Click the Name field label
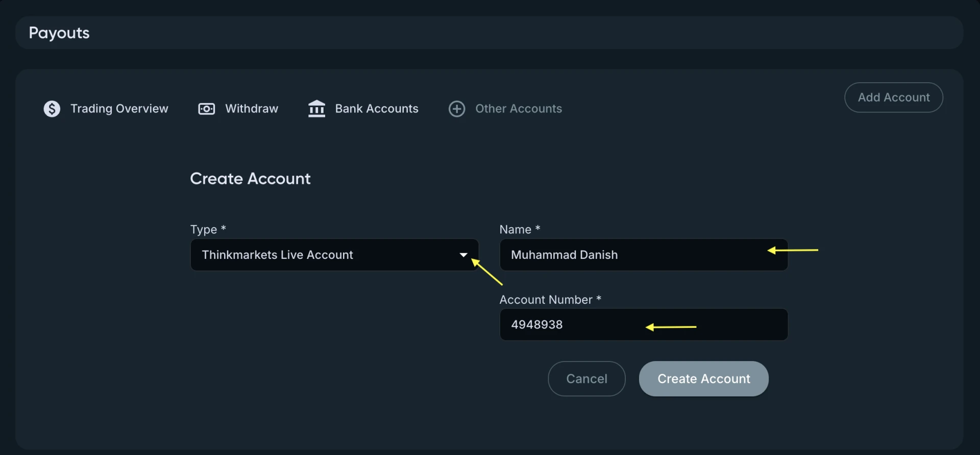This screenshot has height=455, width=980. tap(516, 230)
